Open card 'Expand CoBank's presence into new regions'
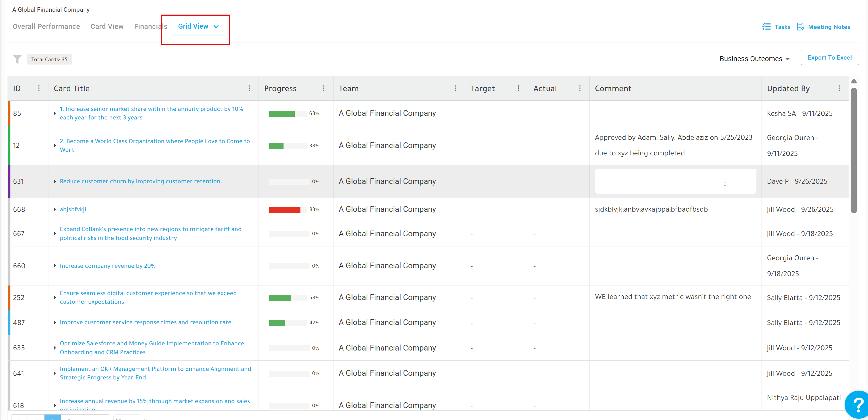Screen dimensions: 868x420 coord(151,233)
